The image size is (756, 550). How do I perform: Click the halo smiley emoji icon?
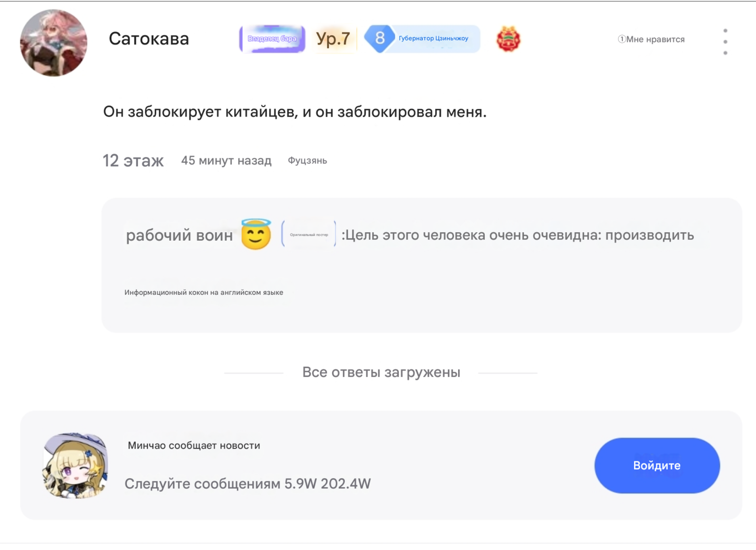click(x=256, y=234)
